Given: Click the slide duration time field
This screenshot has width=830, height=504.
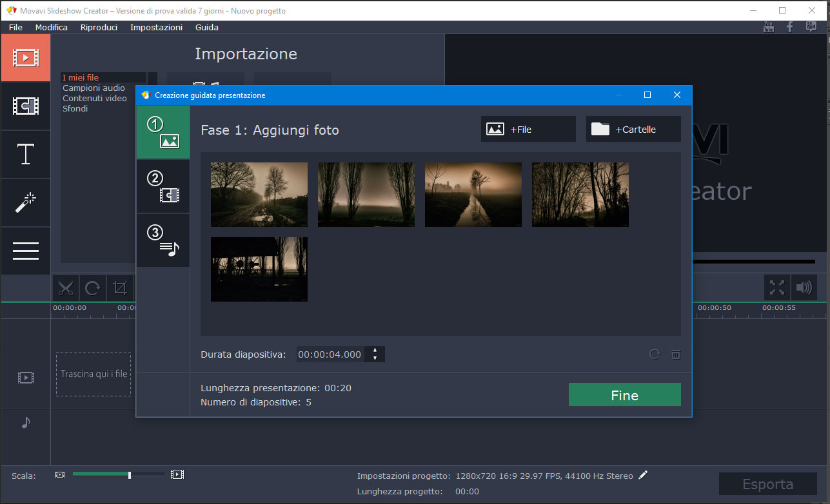Looking at the screenshot, I should click(x=330, y=354).
